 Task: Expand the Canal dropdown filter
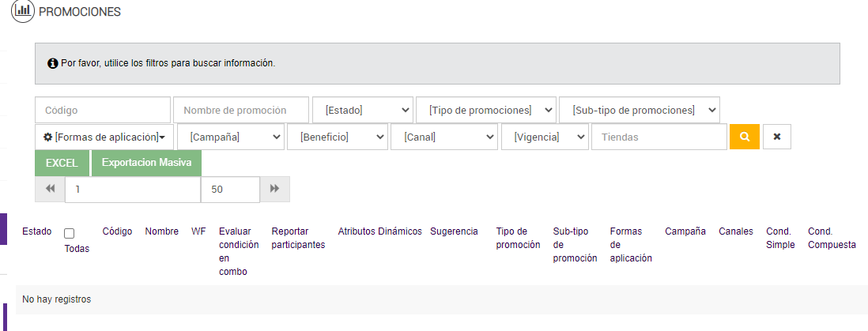443,137
